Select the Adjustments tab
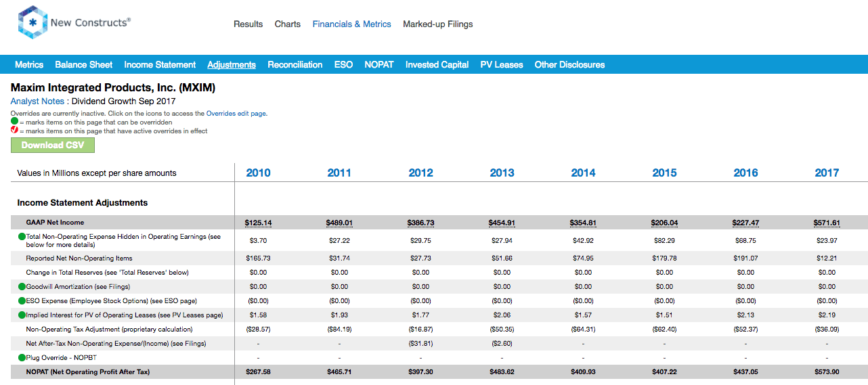Viewport: 868px width, 385px height. tap(232, 65)
